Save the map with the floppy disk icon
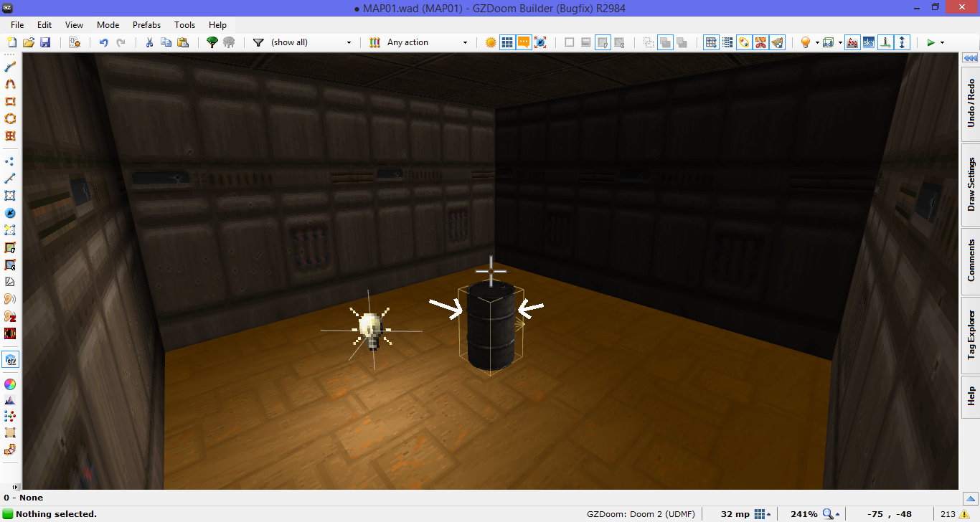Screen dimensions: 980x522 (x=44, y=42)
